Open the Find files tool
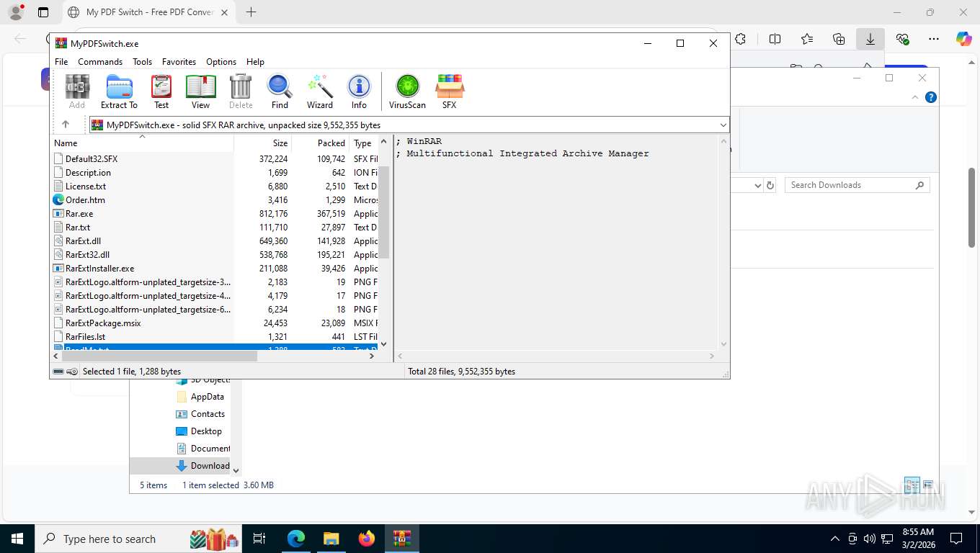The width and height of the screenshot is (980, 553). (280, 91)
